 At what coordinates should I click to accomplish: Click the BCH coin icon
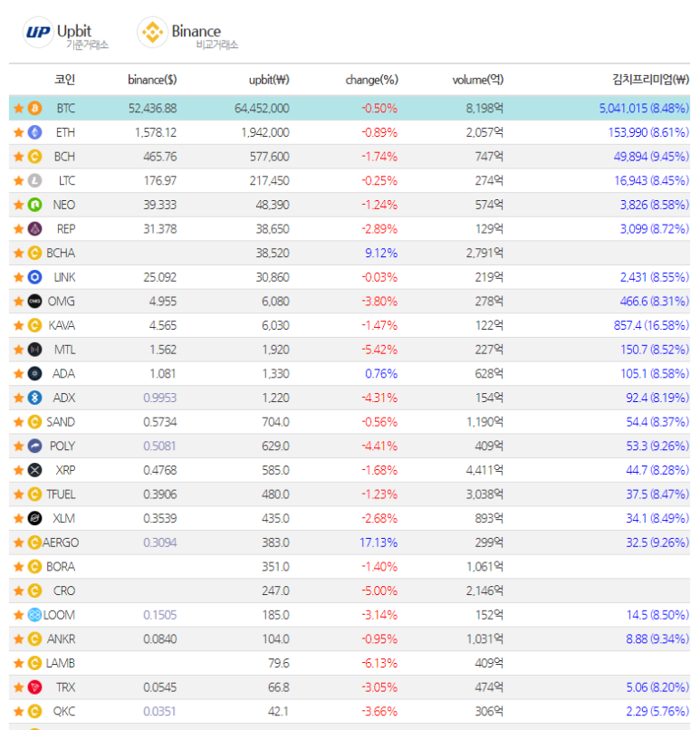[35, 157]
